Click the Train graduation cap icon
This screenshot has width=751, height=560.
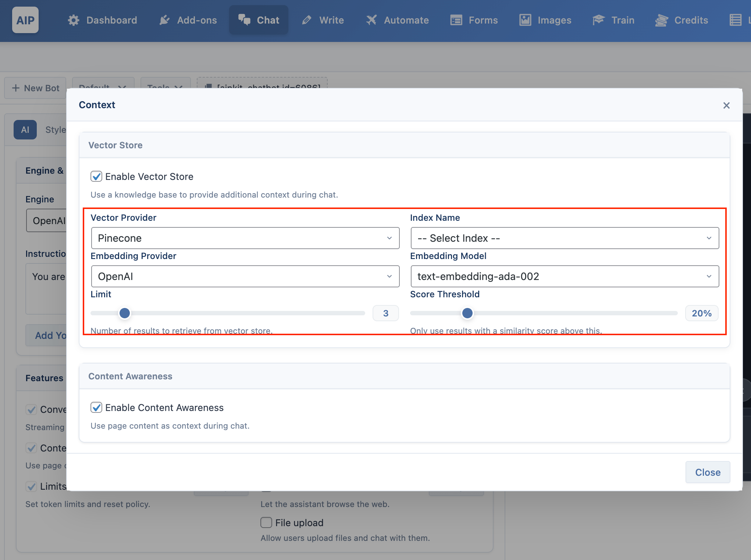point(599,20)
